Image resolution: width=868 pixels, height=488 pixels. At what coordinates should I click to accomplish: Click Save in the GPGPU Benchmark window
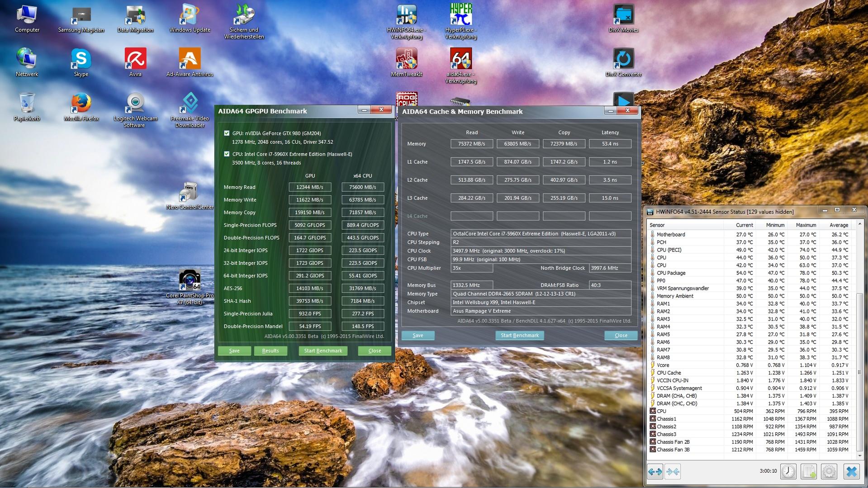click(x=234, y=351)
